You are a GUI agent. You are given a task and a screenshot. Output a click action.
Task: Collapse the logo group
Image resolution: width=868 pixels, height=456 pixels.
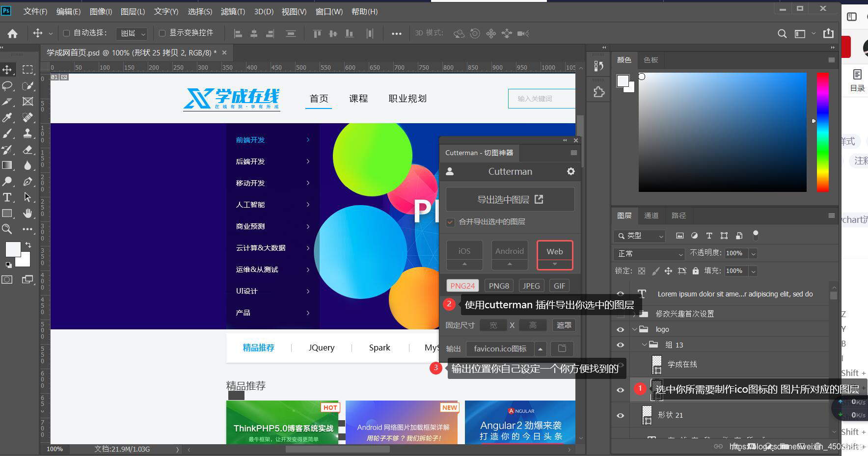(634, 329)
